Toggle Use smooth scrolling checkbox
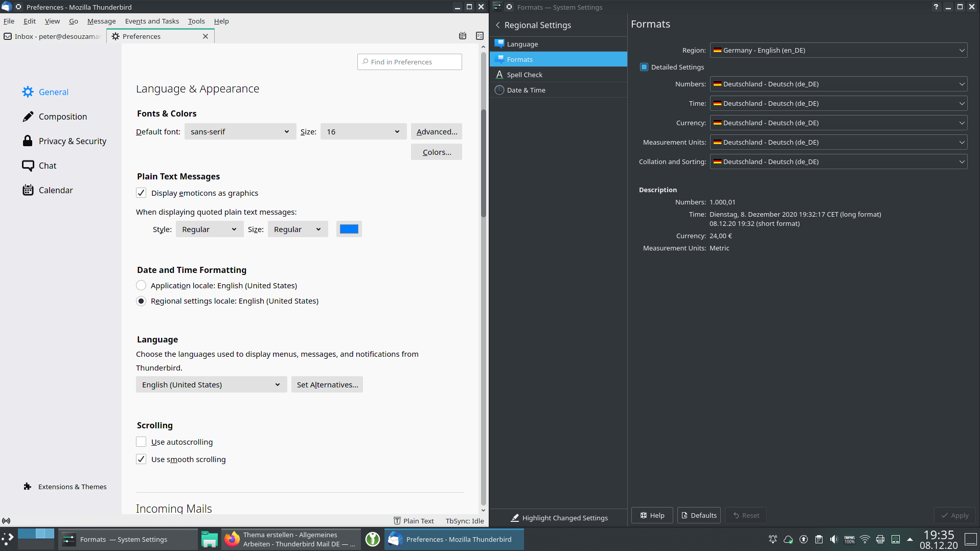The image size is (980, 551). pos(141,459)
